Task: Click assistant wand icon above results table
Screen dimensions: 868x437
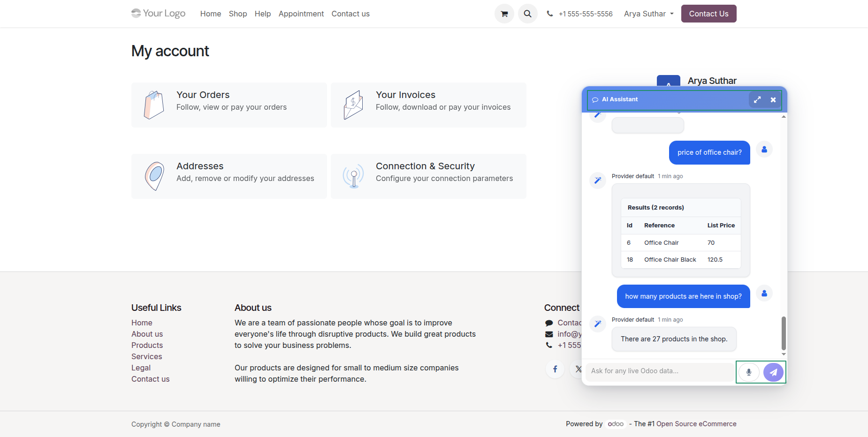Action: [598, 180]
